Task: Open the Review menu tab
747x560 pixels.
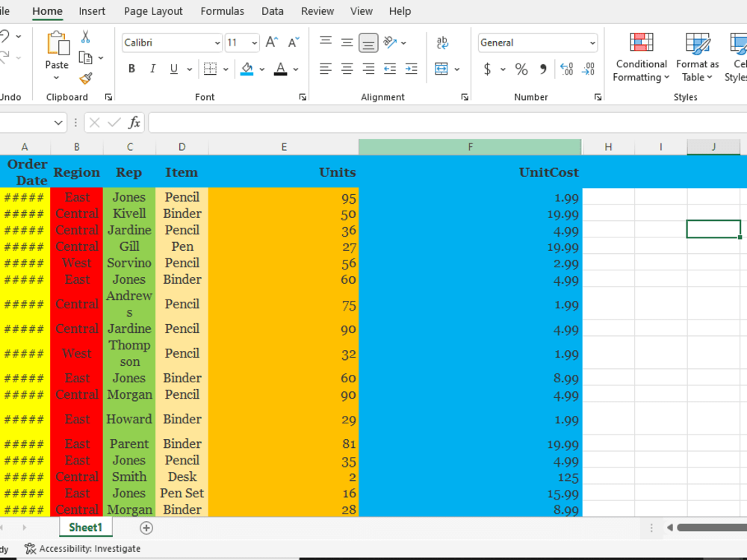Action: click(x=317, y=11)
